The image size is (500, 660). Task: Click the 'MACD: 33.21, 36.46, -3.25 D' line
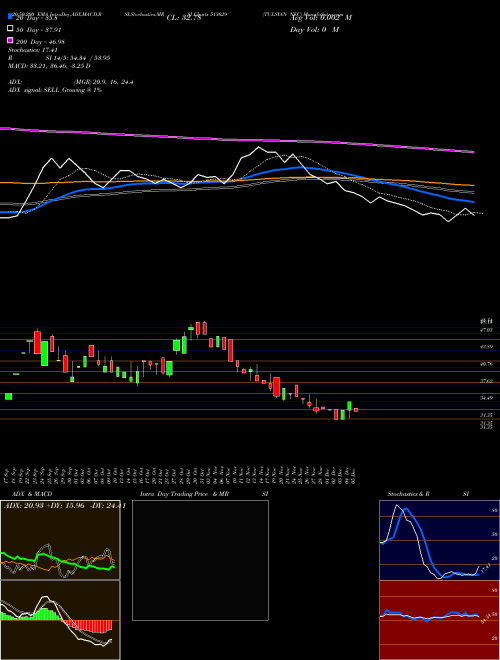(x=49, y=66)
